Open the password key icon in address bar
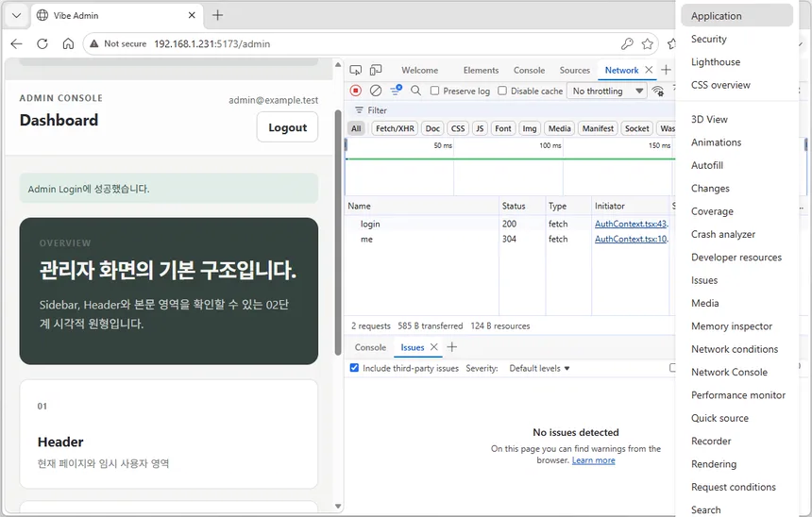The height and width of the screenshot is (517, 812). tap(627, 44)
